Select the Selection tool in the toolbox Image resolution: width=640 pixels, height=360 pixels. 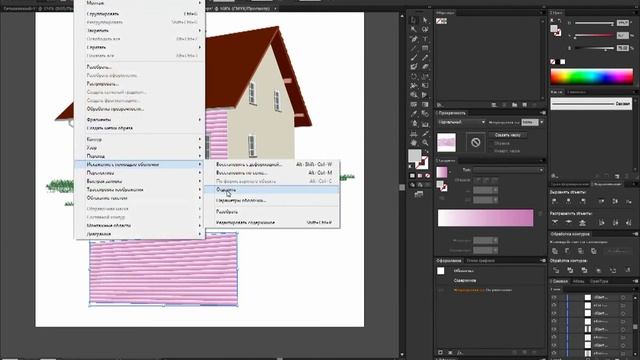(x=414, y=20)
